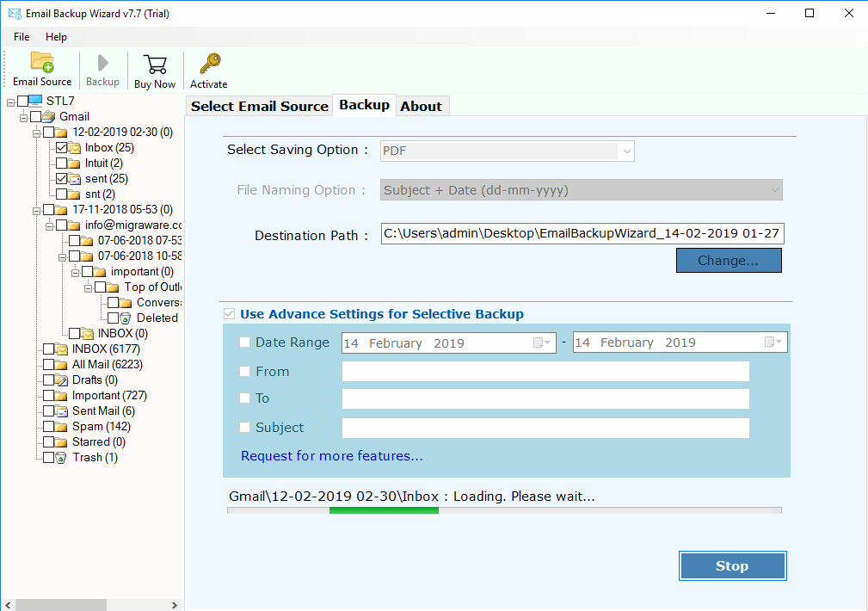
Task: Click the Spam (142) folder icon
Action: coord(61,427)
